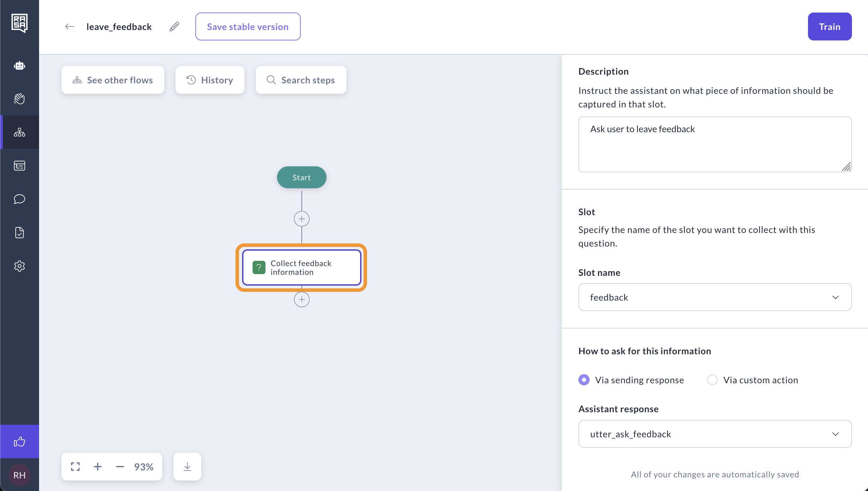This screenshot has height=491, width=868.
Task: Zoom out the canvas with minus button
Action: click(120, 467)
